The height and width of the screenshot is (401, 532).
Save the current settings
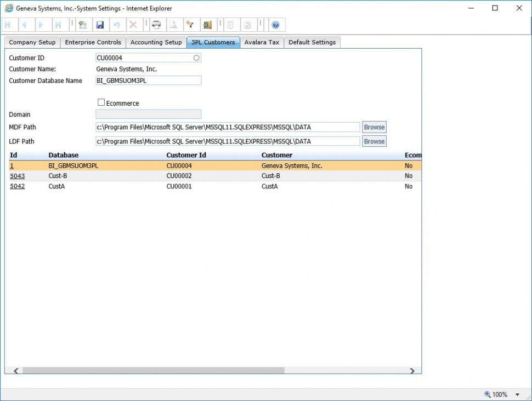click(x=100, y=24)
